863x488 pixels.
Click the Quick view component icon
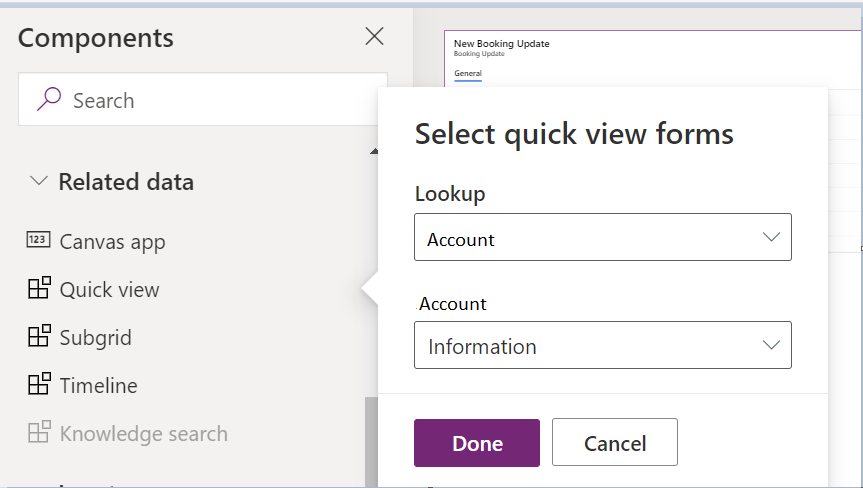click(x=39, y=288)
